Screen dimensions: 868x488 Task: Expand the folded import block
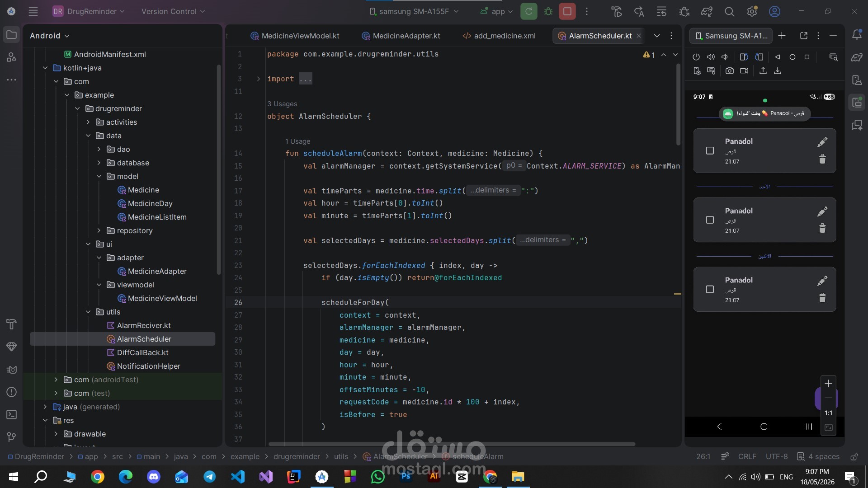(258, 79)
